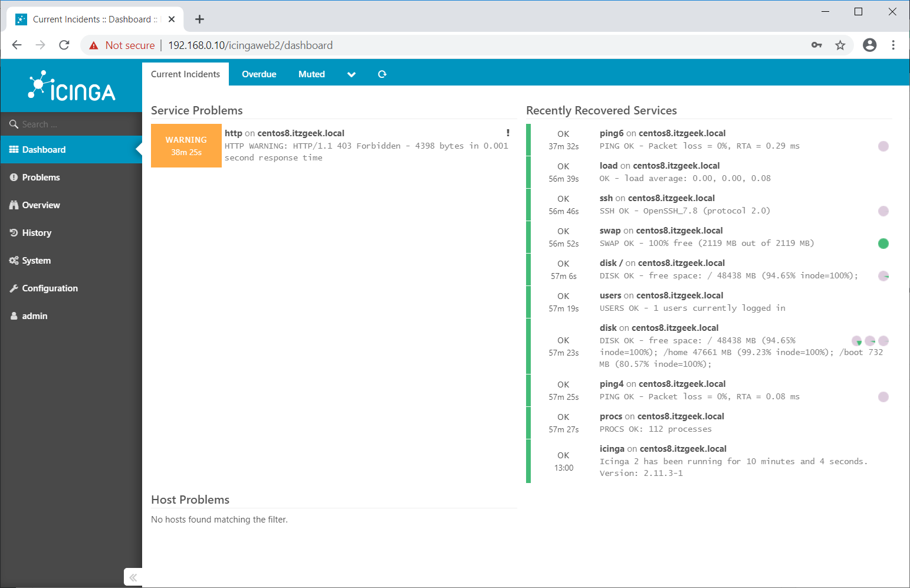Expand the dashboard tabs dropdown chevron
The height and width of the screenshot is (588, 910).
[351, 74]
